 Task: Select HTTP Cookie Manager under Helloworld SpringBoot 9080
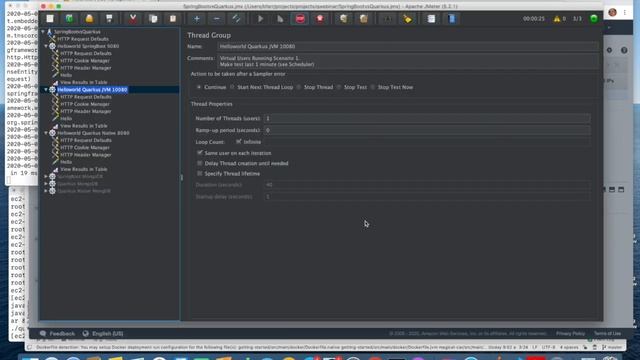tap(85, 60)
